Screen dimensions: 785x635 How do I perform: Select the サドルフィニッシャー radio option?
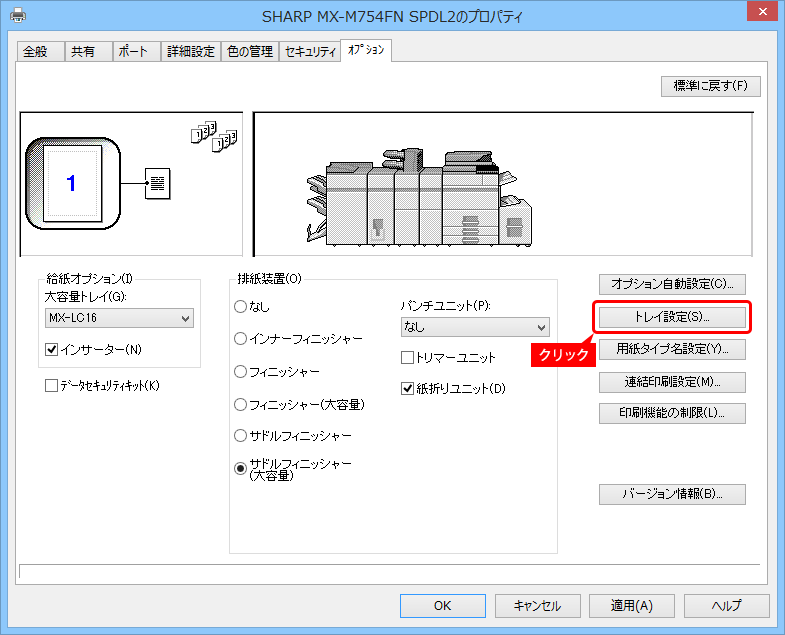coord(240,436)
